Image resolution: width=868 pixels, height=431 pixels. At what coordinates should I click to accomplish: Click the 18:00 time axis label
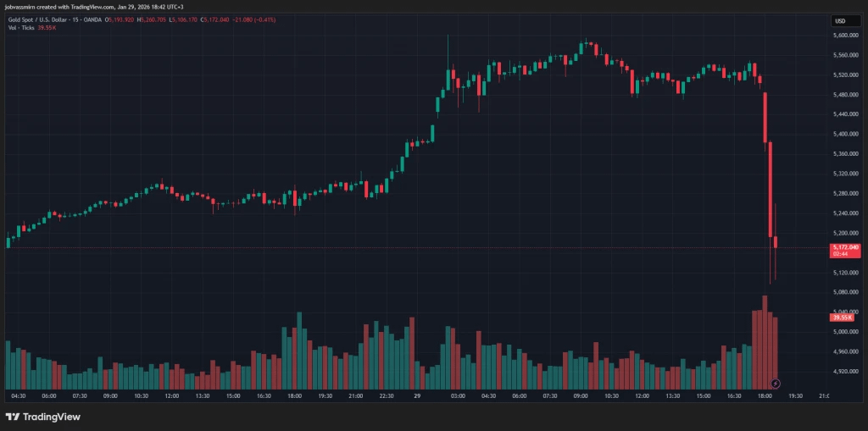[765, 395]
